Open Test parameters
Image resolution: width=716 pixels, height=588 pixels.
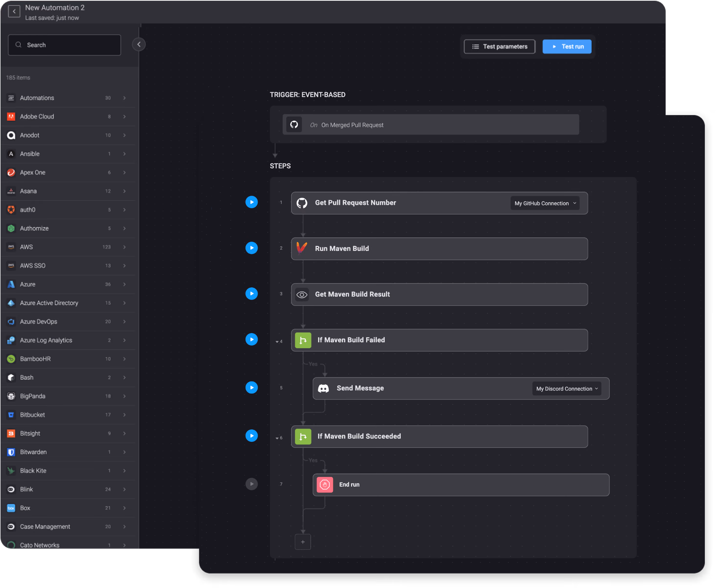(499, 46)
